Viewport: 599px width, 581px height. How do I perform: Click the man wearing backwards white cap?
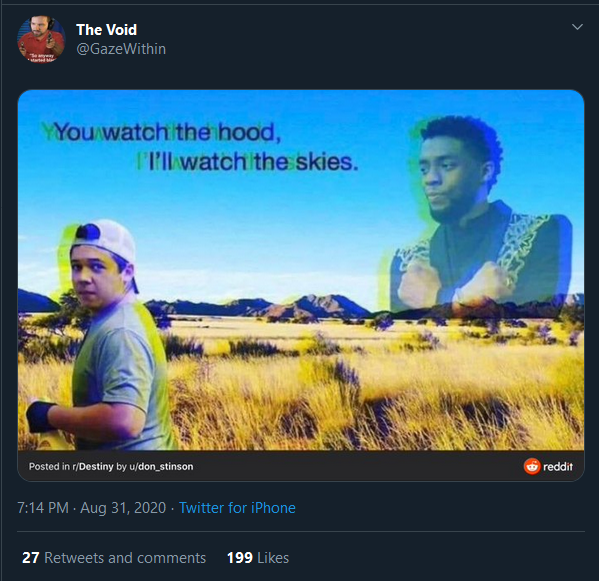(103, 332)
